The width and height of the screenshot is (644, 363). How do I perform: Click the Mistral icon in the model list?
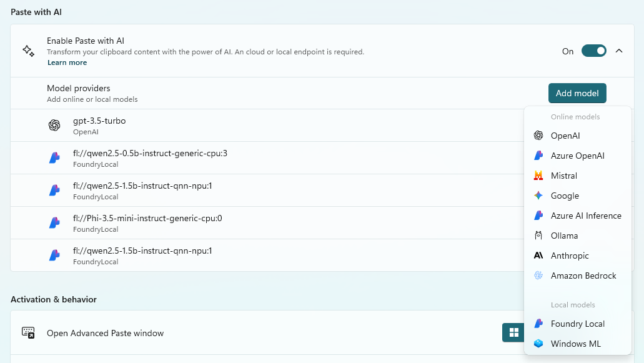[x=538, y=176]
